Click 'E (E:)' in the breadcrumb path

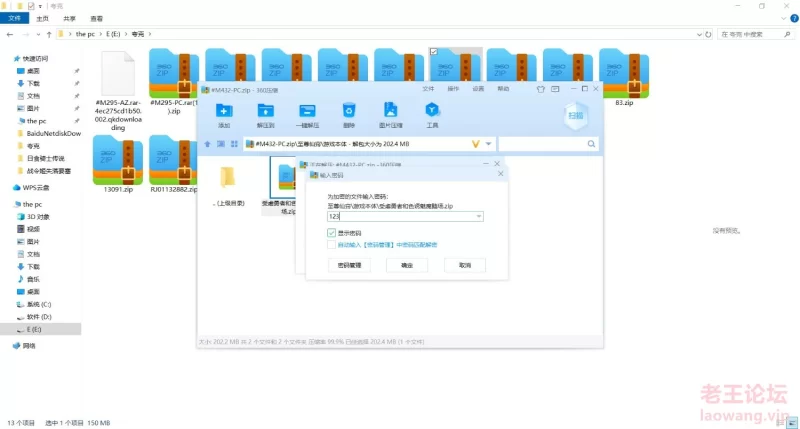pyautogui.click(x=113, y=34)
